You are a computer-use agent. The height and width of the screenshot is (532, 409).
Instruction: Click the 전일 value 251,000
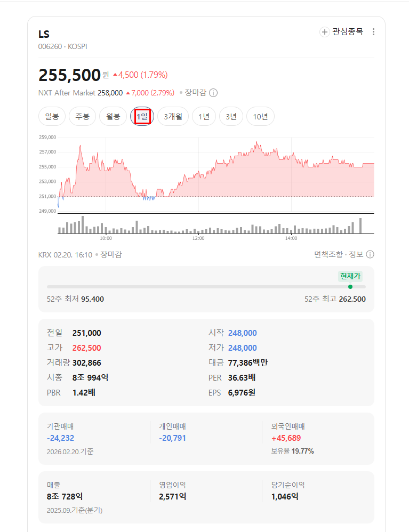pyautogui.click(x=86, y=333)
